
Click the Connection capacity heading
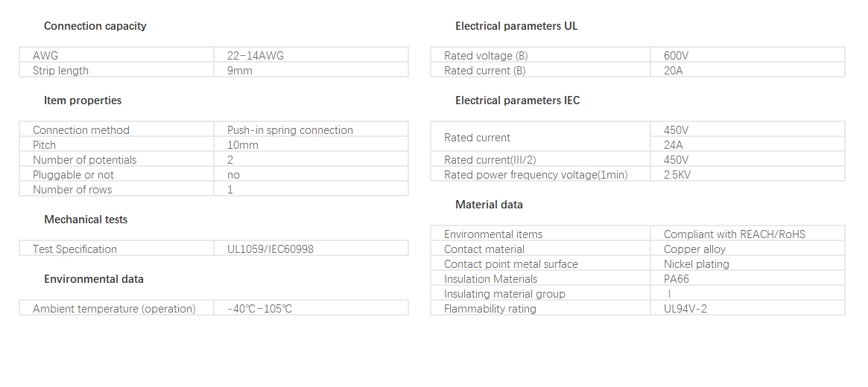95,26
